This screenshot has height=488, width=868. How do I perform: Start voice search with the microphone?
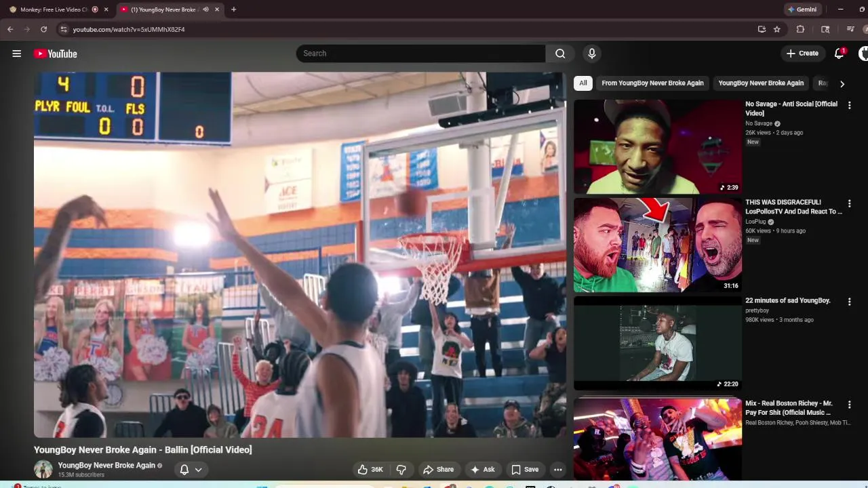(592, 54)
